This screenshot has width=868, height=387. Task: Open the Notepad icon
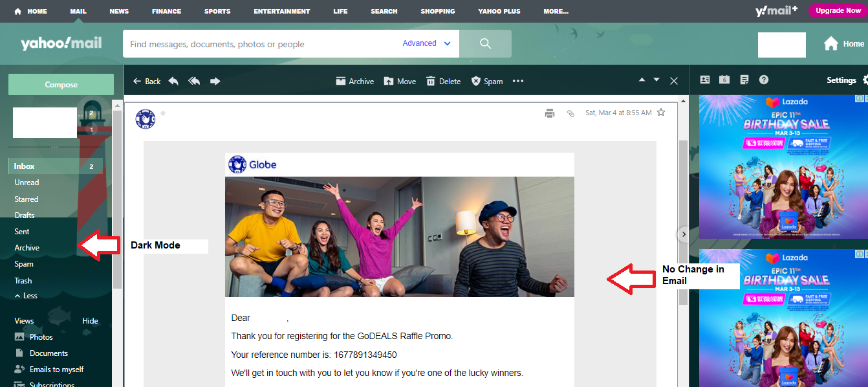tap(744, 80)
